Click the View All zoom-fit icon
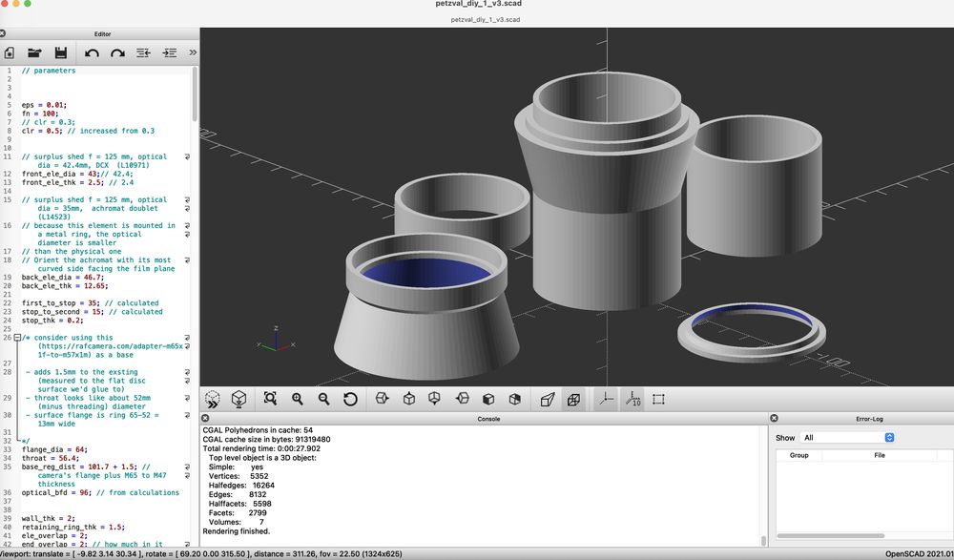The image size is (954, 560). click(271, 399)
